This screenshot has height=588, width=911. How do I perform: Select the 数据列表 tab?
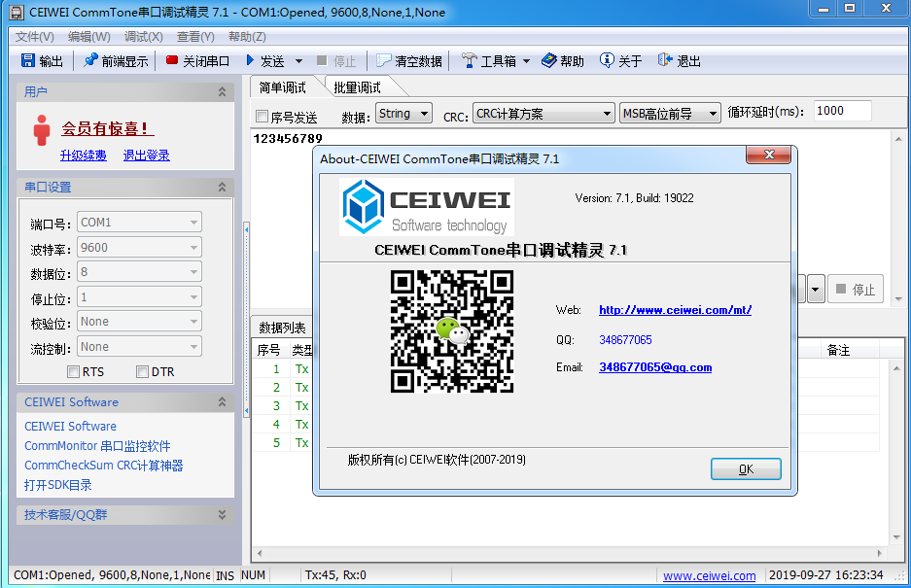pyautogui.click(x=282, y=328)
